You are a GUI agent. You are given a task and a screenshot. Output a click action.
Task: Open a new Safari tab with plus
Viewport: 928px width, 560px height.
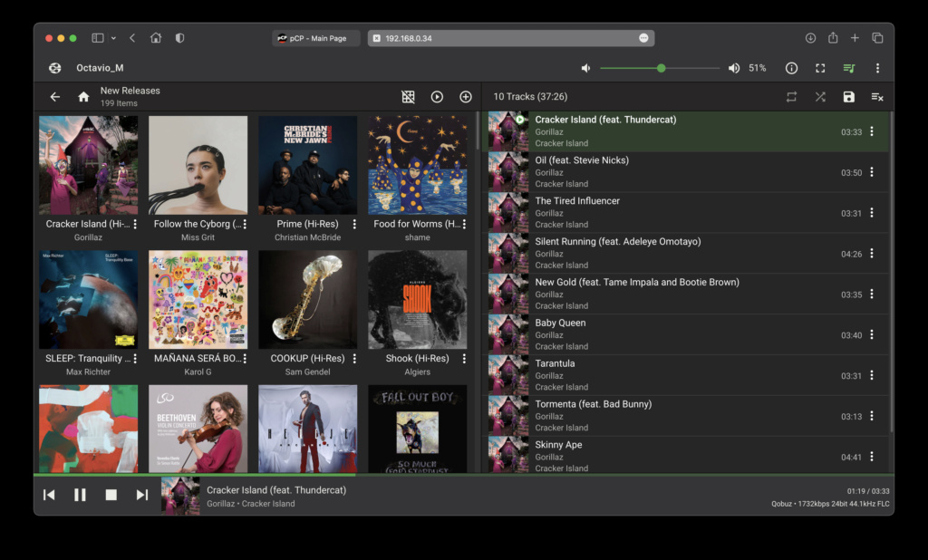pyautogui.click(x=855, y=38)
